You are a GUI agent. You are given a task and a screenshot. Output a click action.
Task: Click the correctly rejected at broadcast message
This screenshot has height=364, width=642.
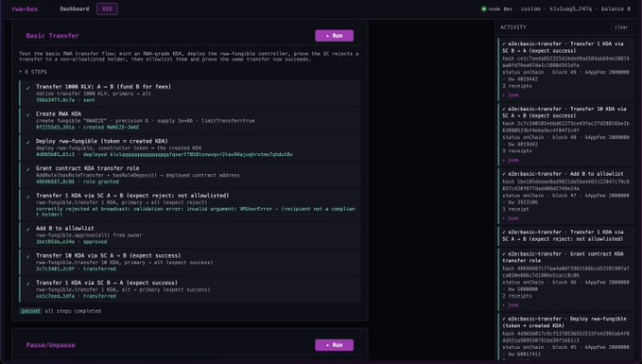196,212
